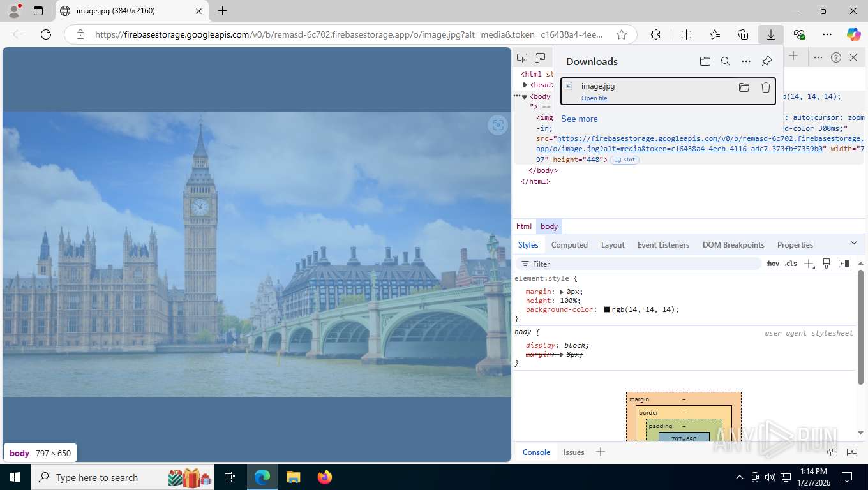Open Edge Settings and more menu

pyautogui.click(x=827, y=34)
